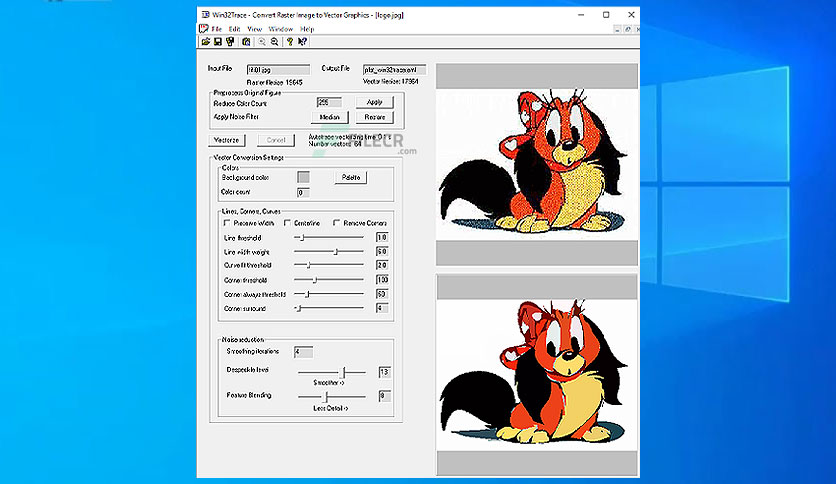Click the Win32Trace title bar app icon
This screenshot has width=836, height=484.
pos(205,14)
